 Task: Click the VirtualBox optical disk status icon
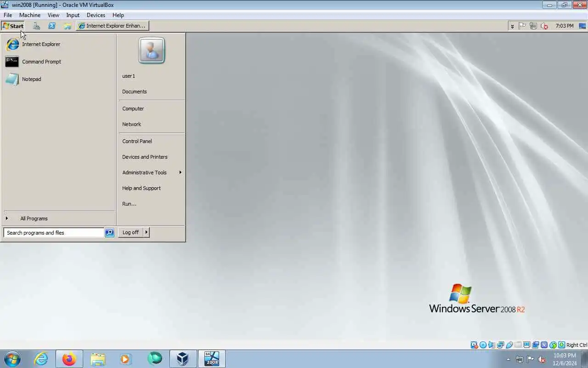[483, 345]
